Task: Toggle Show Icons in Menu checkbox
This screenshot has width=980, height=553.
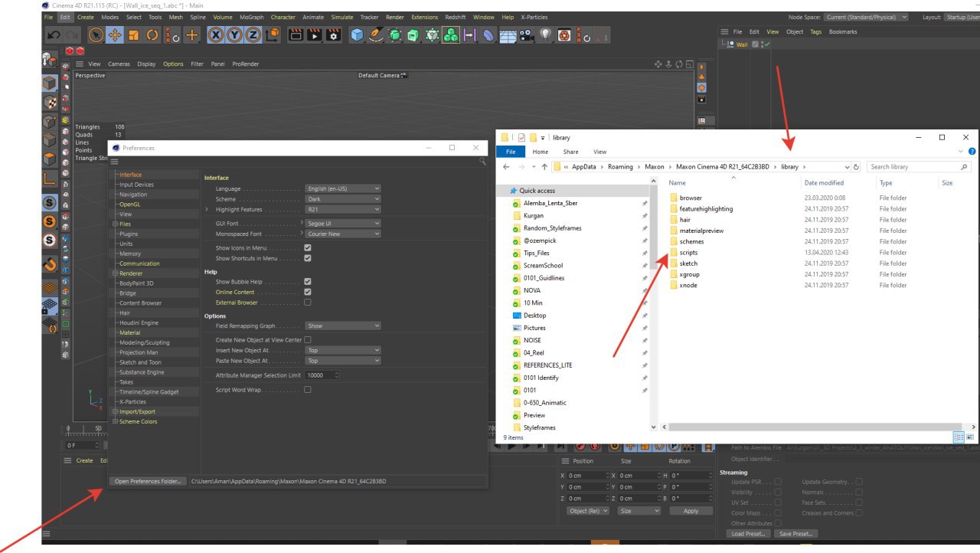Action: click(x=307, y=247)
